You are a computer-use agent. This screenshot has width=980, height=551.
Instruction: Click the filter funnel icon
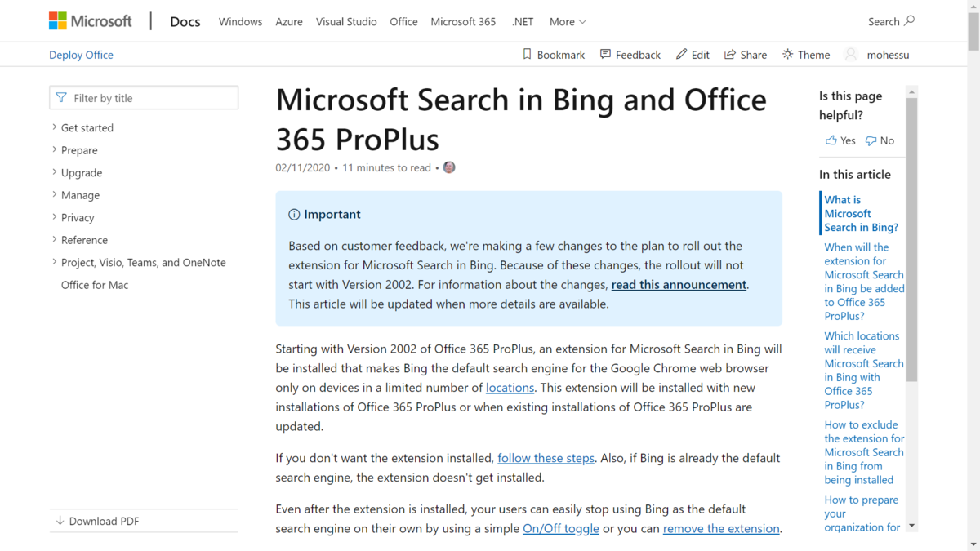[61, 98]
